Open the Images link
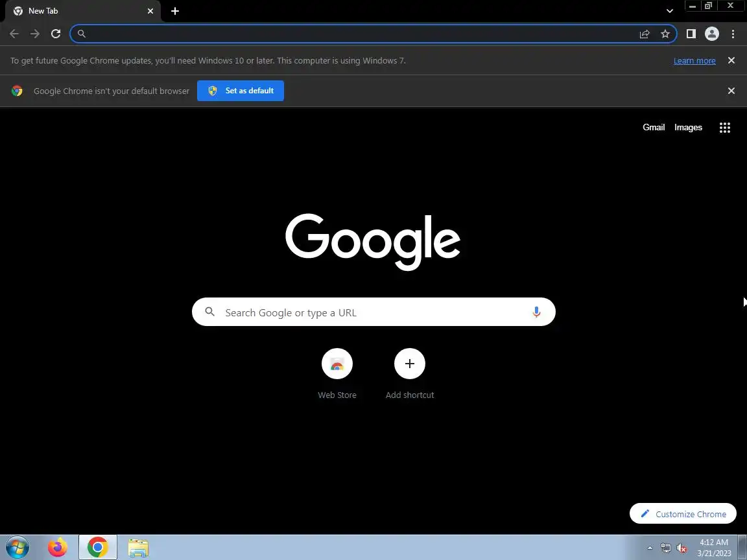 click(x=688, y=127)
